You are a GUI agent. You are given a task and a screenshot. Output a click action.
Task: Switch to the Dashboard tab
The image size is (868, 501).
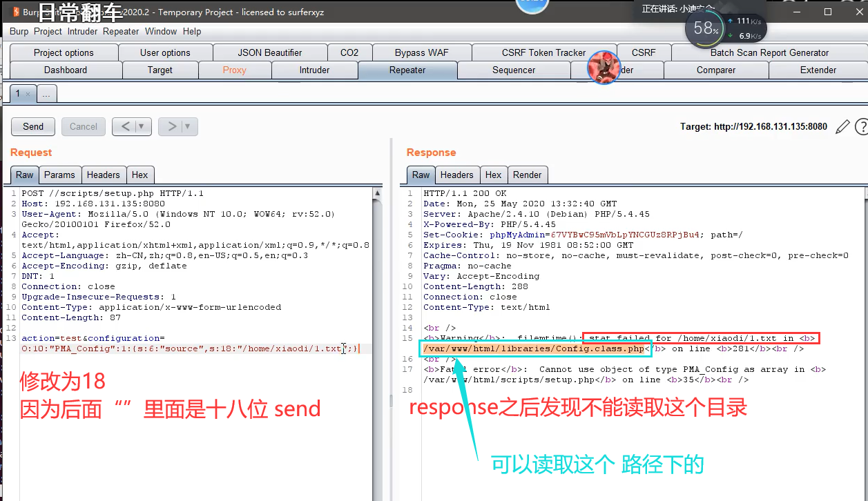[66, 70]
